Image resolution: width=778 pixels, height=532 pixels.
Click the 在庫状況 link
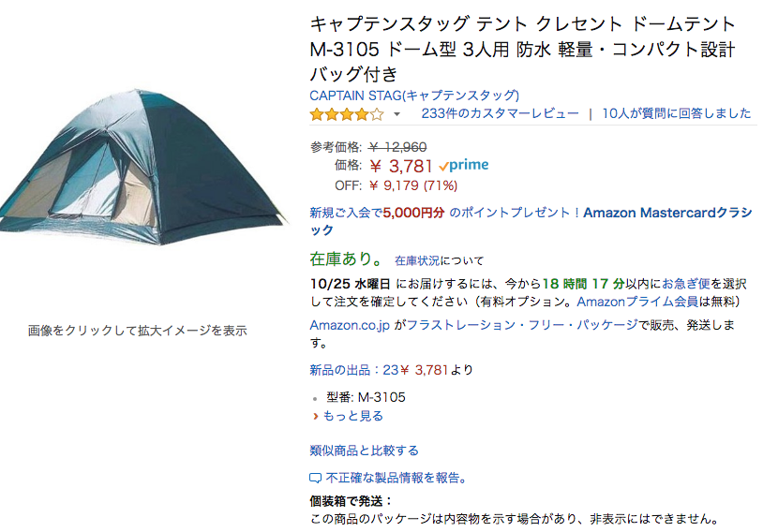point(417,260)
